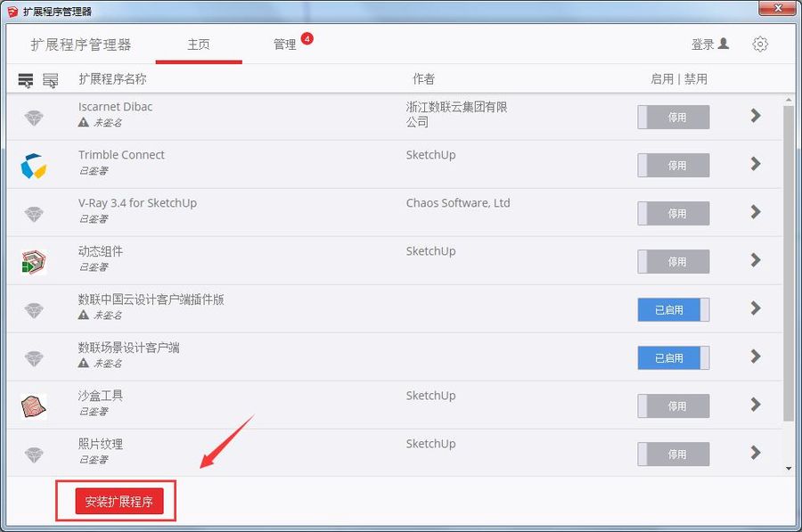Open settings with the gear icon
This screenshot has height=532, width=802.
pos(760,44)
